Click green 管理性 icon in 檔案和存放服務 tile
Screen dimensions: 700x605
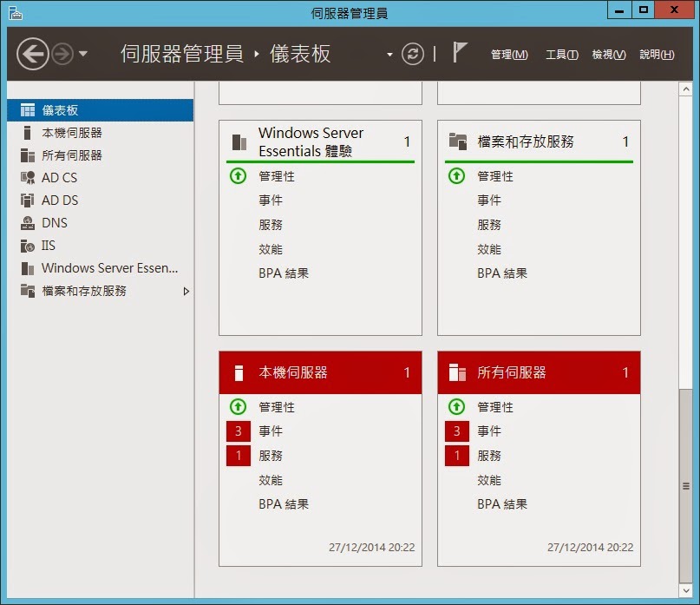pos(457,176)
